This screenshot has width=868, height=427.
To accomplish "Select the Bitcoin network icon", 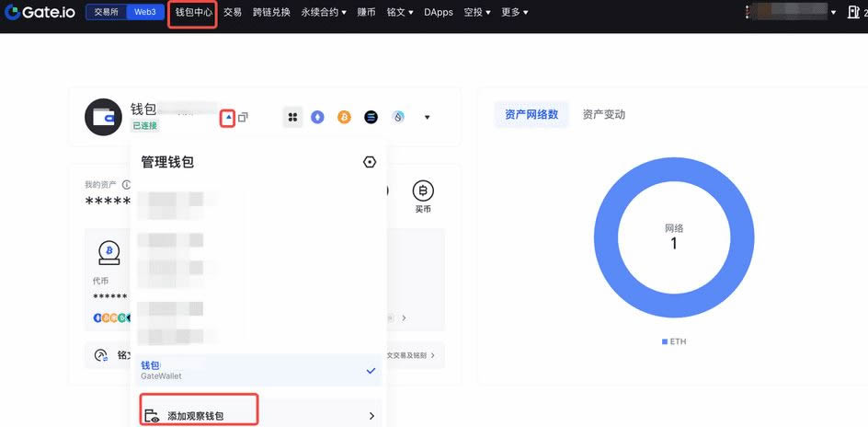I will (345, 117).
